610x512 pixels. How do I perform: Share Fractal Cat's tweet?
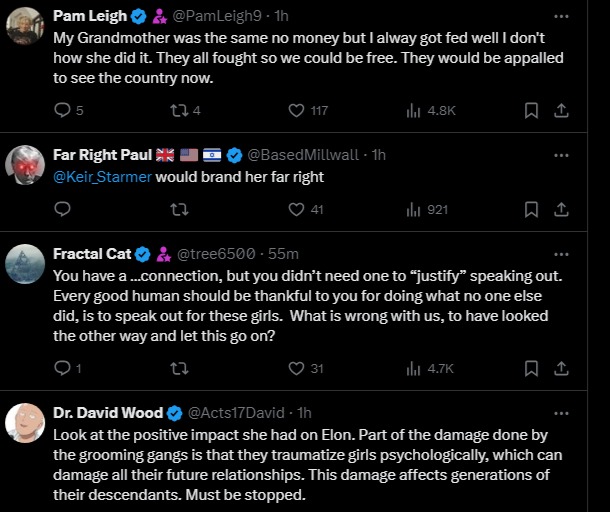(x=562, y=368)
